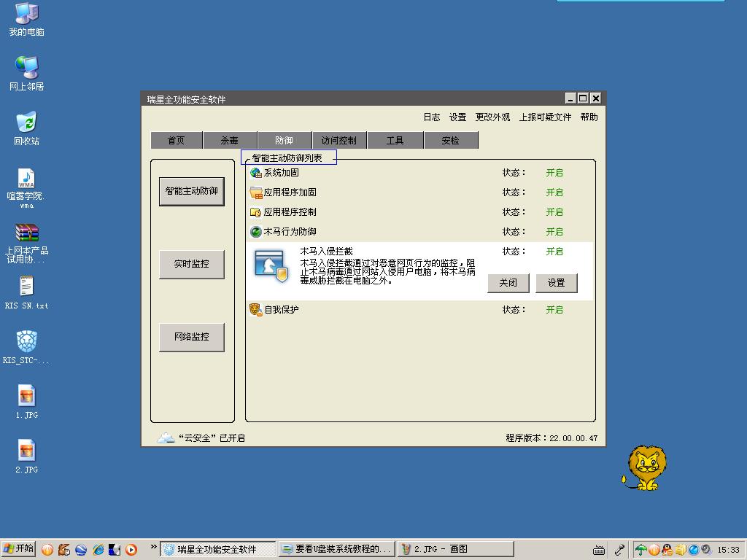Select 网络监控 sidebar button
The height and width of the screenshot is (560, 747).
tap(192, 337)
